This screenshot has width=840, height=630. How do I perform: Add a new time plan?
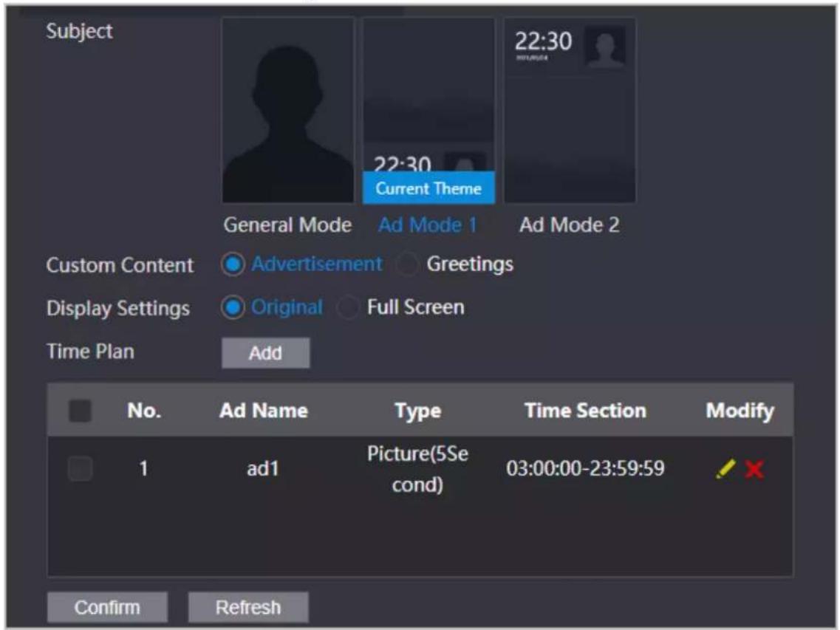pos(266,353)
